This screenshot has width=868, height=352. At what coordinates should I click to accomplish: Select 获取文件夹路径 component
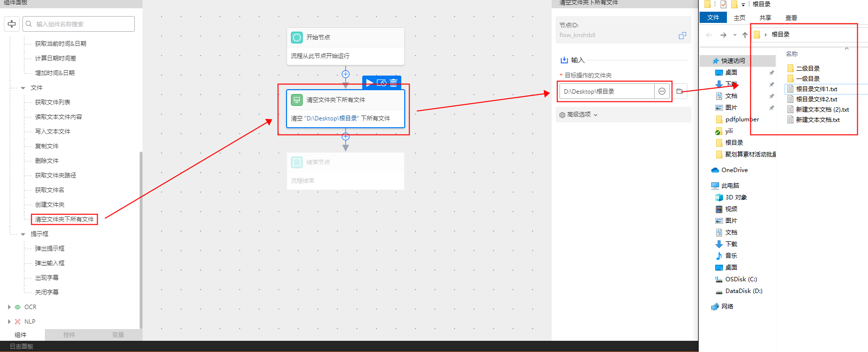[x=56, y=176]
